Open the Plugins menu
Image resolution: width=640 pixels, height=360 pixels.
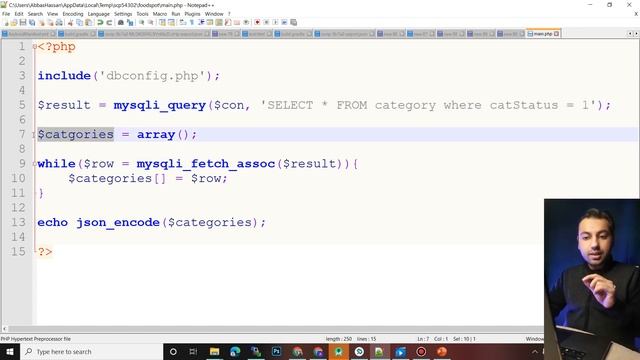pyautogui.click(x=192, y=14)
